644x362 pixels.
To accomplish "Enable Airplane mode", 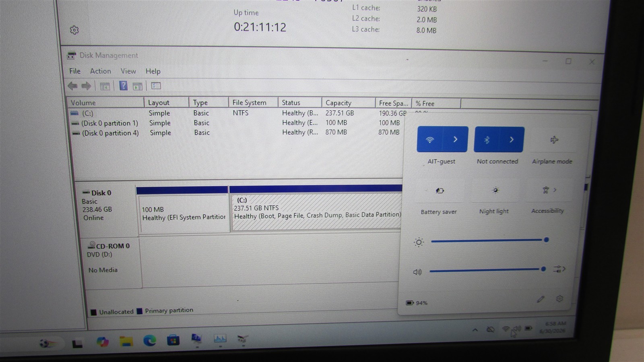I will 554,140.
